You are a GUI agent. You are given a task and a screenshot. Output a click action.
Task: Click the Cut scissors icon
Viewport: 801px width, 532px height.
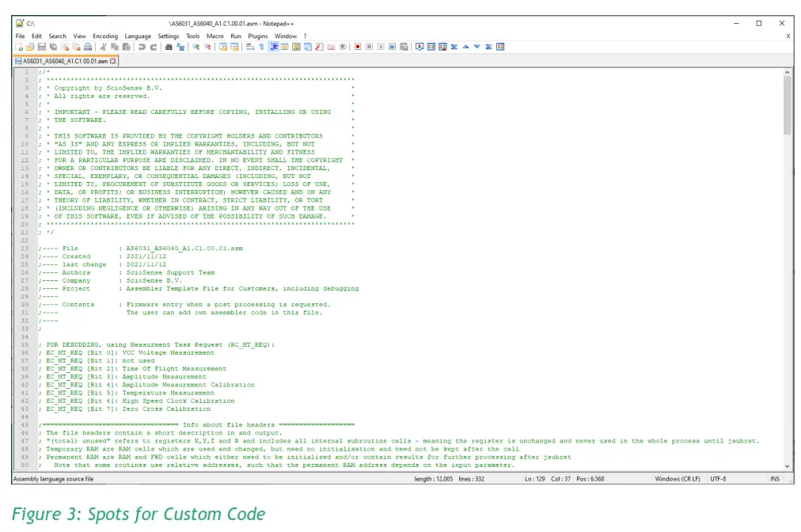pyautogui.click(x=103, y=47)
